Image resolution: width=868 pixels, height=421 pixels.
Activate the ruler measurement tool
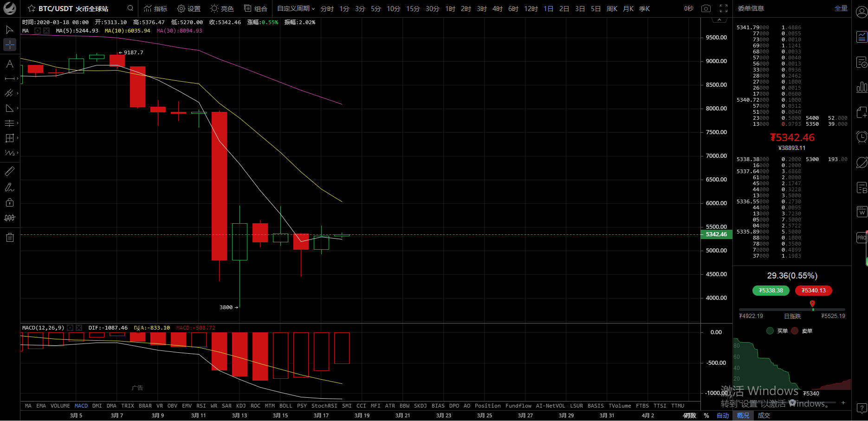(x=10, y=171)
